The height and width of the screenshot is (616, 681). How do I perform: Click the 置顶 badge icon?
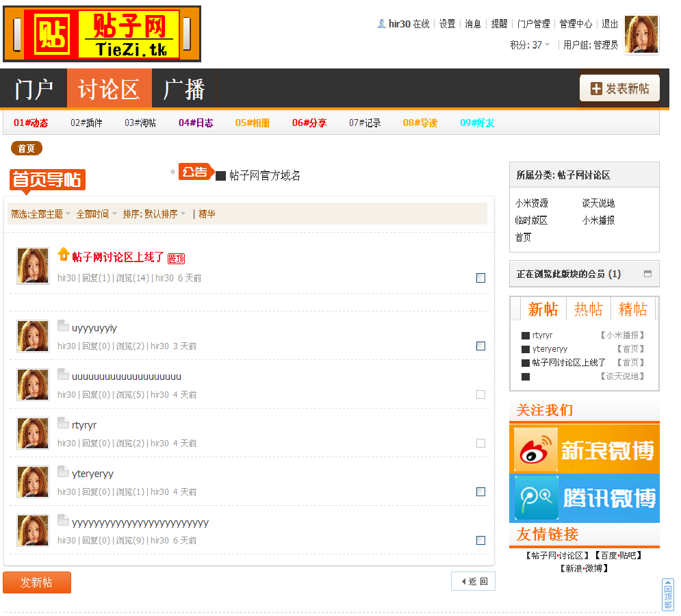[x=177, y=259]
